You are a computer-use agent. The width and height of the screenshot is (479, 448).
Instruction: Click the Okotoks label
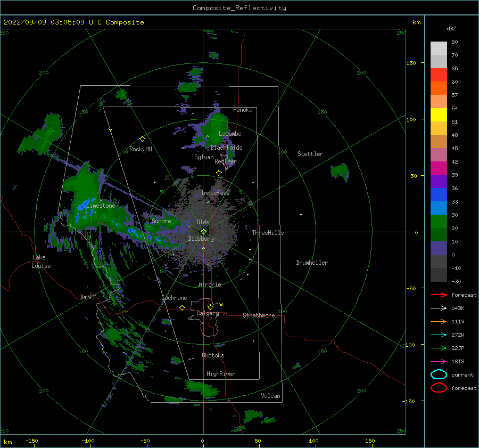point(213,355)
